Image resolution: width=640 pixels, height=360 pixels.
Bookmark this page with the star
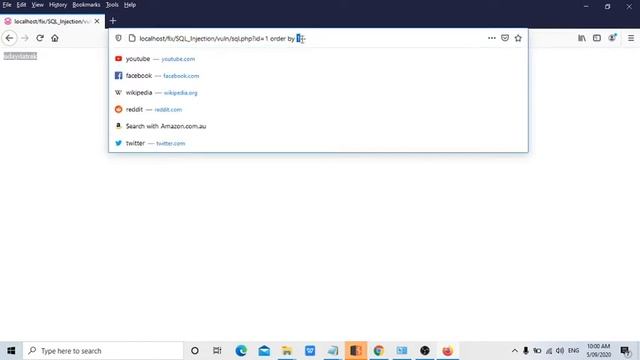click(518, 38)
